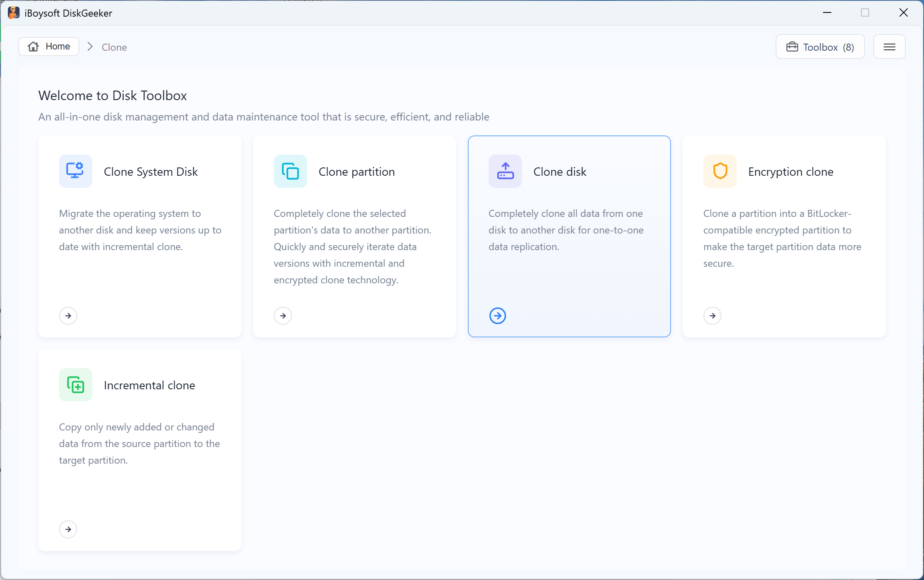
Task: Click the Clone disk description text
Action: point(566,230)
